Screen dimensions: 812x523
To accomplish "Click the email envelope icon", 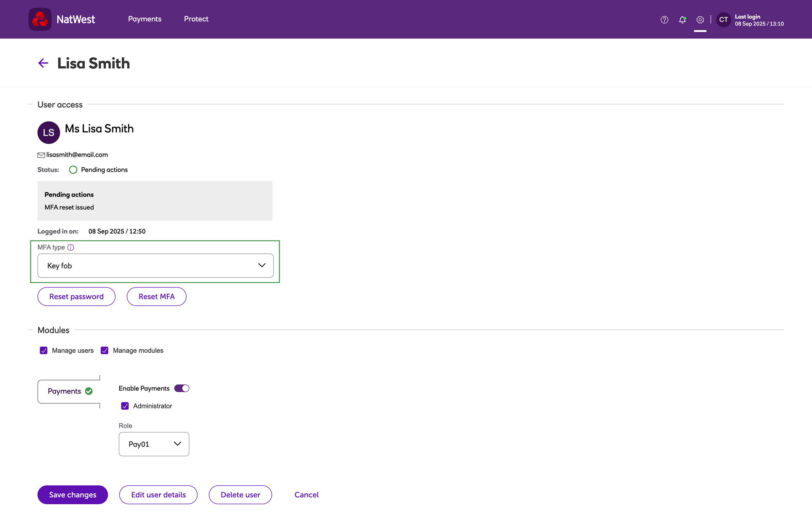I will point(41,155).
